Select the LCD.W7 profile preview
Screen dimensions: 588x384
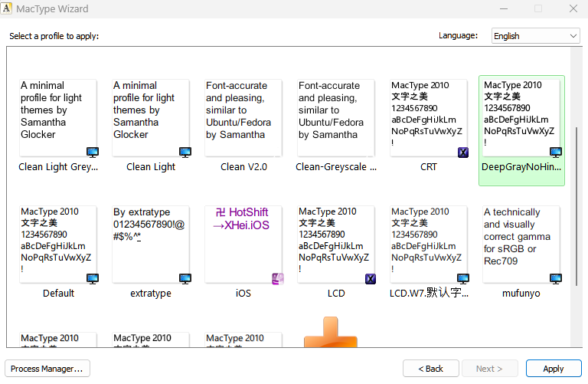pos(429,245)
